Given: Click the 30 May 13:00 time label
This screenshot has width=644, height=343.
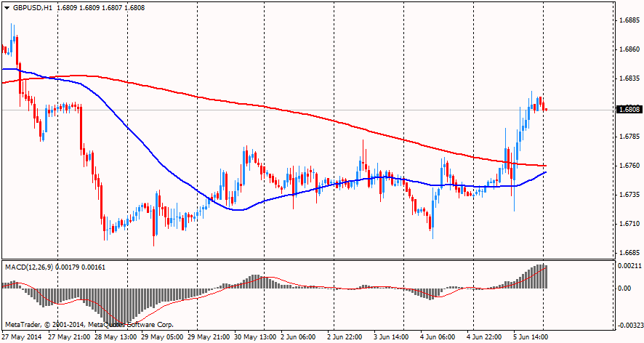Looking at the screenshot, I should (255, 337).
